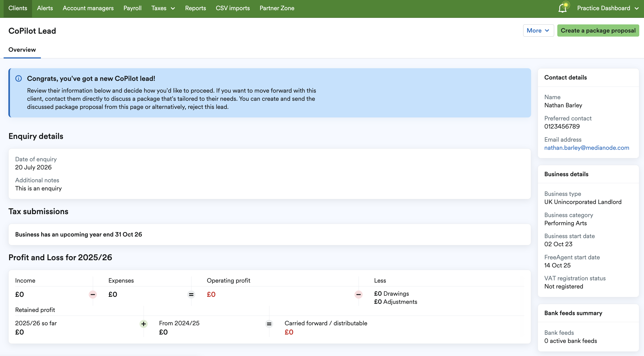The image size is (644, 356).
Task: Open CSV imports page
Action: point(233,8)
